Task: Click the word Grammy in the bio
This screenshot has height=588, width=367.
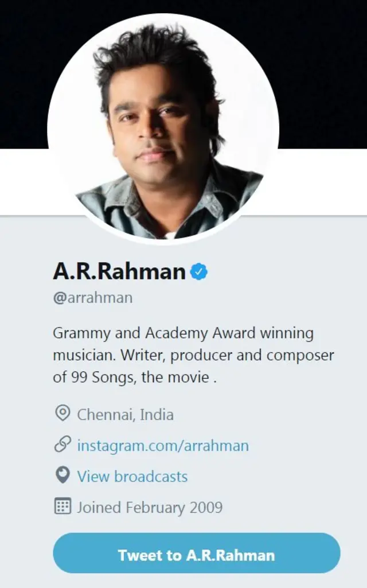Action: click(x=82, y=333)
